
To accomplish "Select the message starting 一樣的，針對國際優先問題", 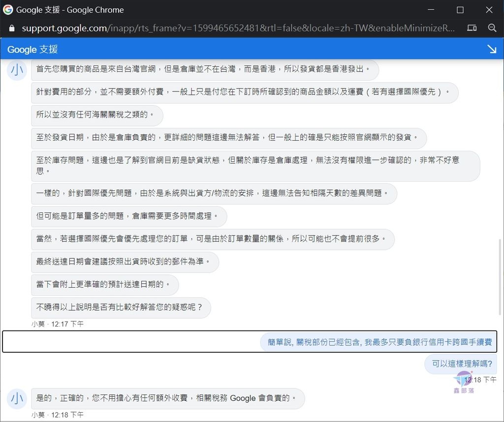I will (x=214, y=194).
